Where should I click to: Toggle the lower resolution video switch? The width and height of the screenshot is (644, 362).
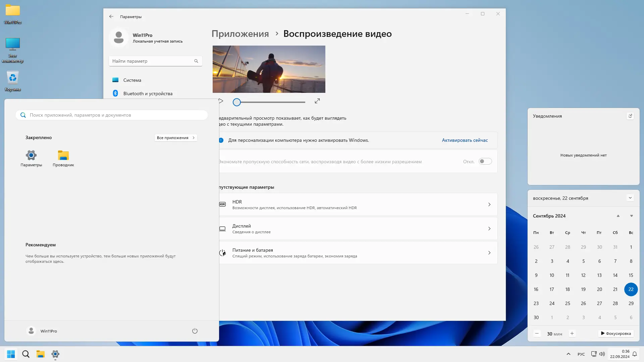tap(485, 162)
